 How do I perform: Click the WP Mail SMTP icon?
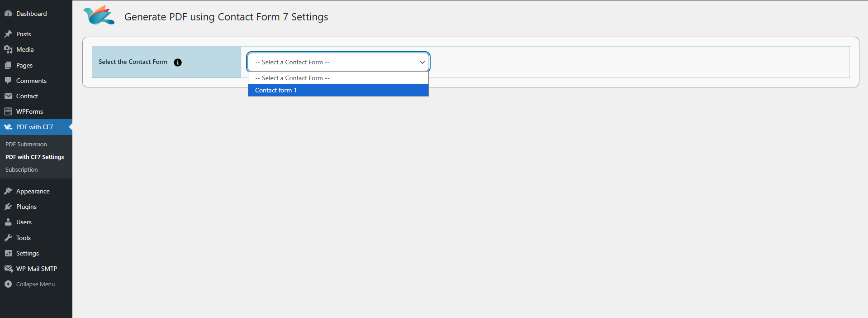(x=8, y=269)
